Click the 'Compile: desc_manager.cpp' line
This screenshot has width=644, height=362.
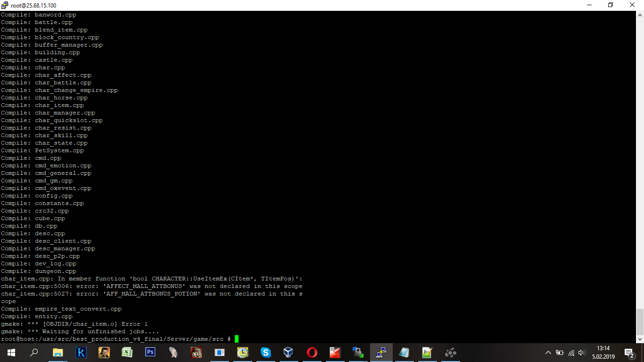pos(48,248)
